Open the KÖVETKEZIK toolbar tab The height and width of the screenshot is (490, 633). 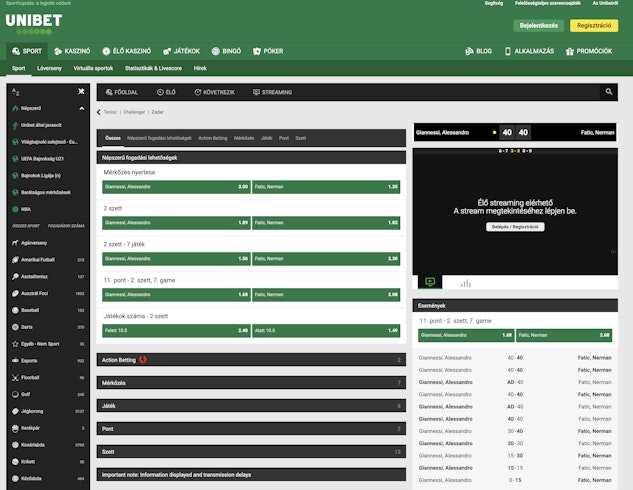coord(214,92)
